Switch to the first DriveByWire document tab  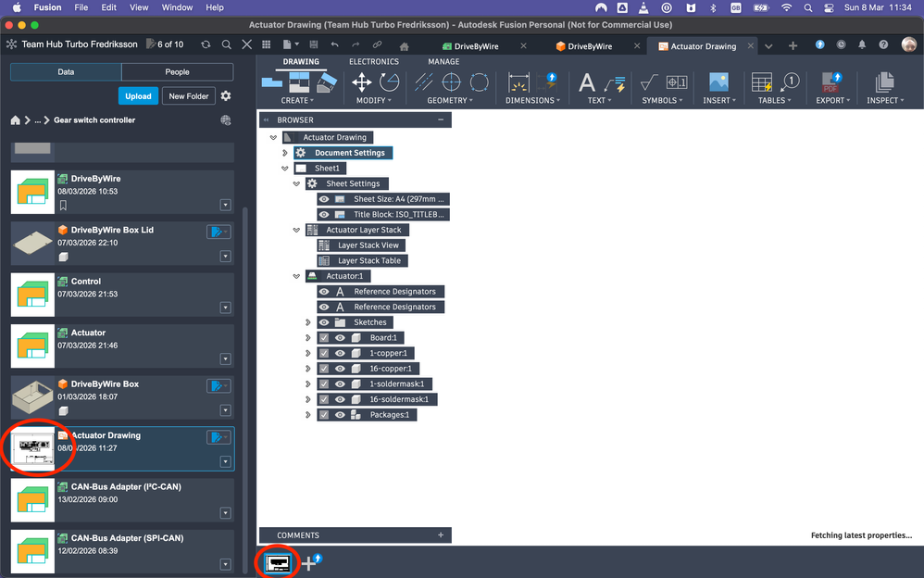tap(476, 46)
